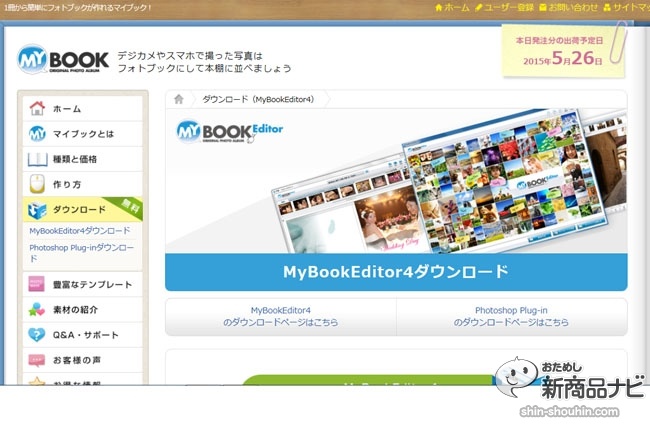The height and width of the screenshot is (430, 650).
Task: Click the open book icon beside 種類と価格
Action: point(37,159)
